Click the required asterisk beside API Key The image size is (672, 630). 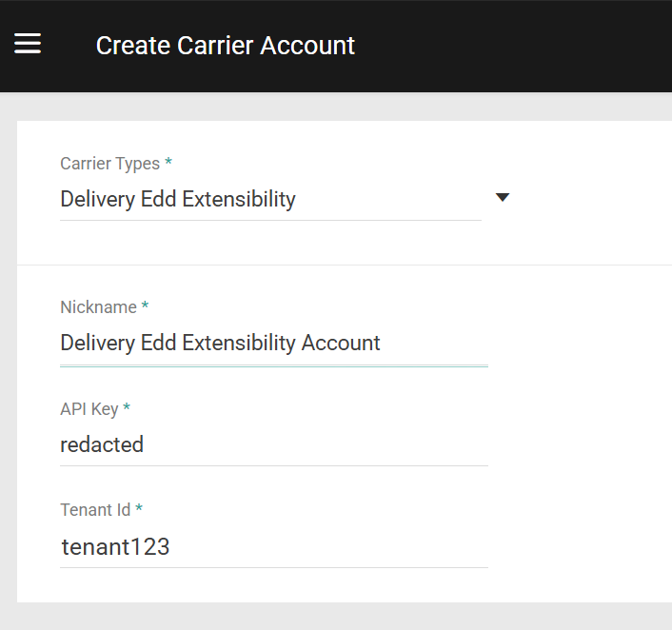point(127,409)
